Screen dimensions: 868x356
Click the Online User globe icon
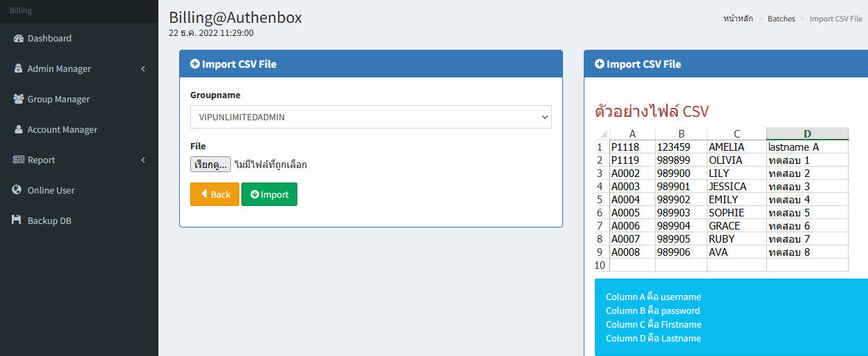click(x=18, y=190)
